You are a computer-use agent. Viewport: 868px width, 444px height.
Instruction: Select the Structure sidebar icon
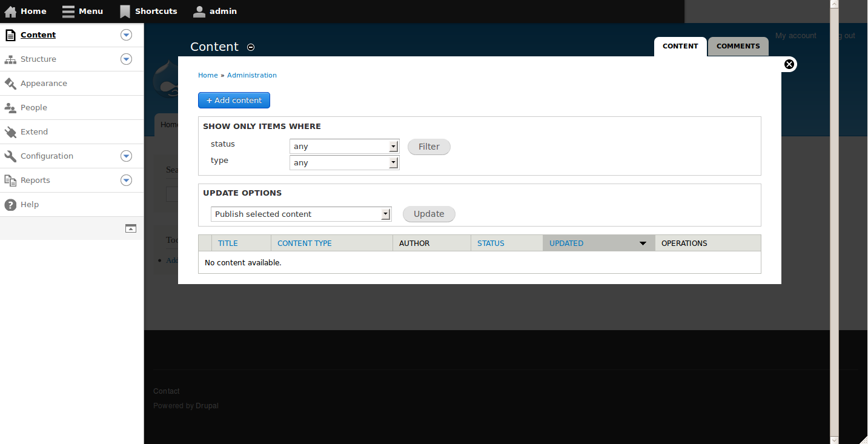tap(10, 59)
